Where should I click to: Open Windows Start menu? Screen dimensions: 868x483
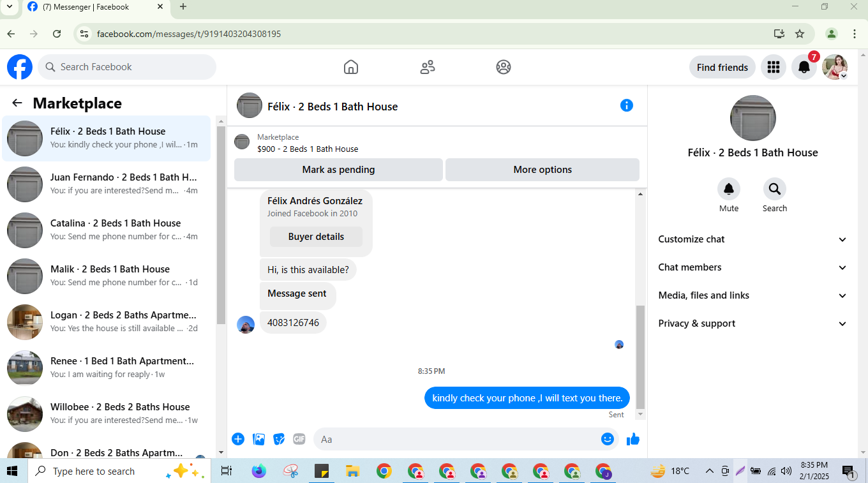13,472
